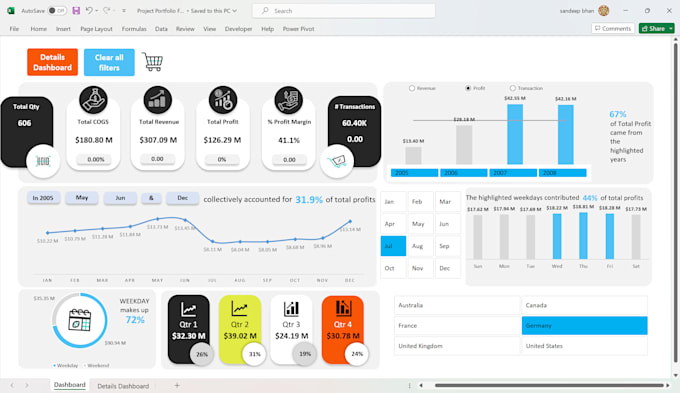Select the Dashboard sheet tab

[x=69, y=385]
